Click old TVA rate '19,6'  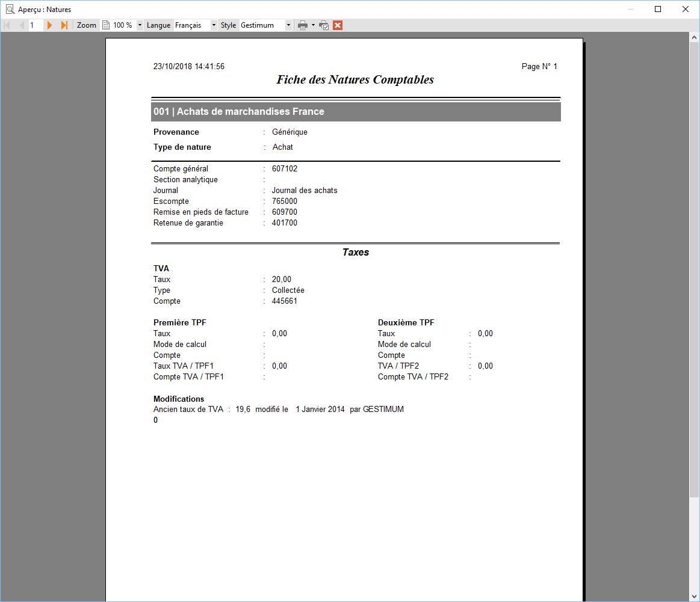(x=243, y=410)
